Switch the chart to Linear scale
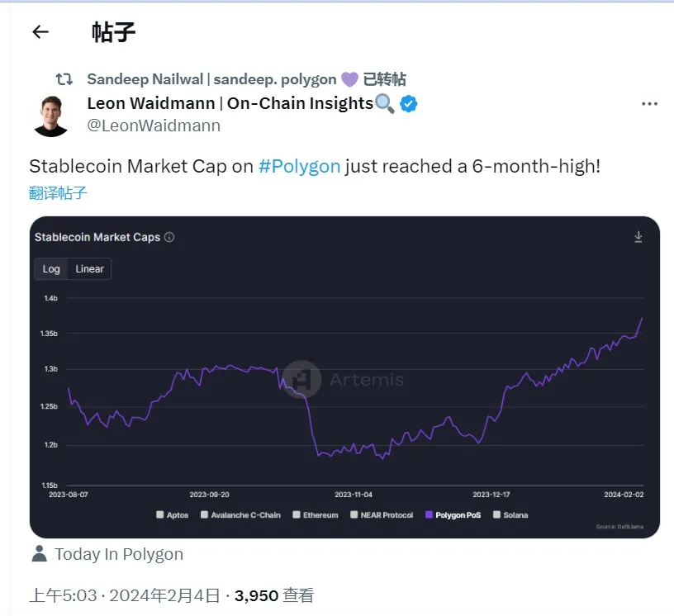 point(89,268)
